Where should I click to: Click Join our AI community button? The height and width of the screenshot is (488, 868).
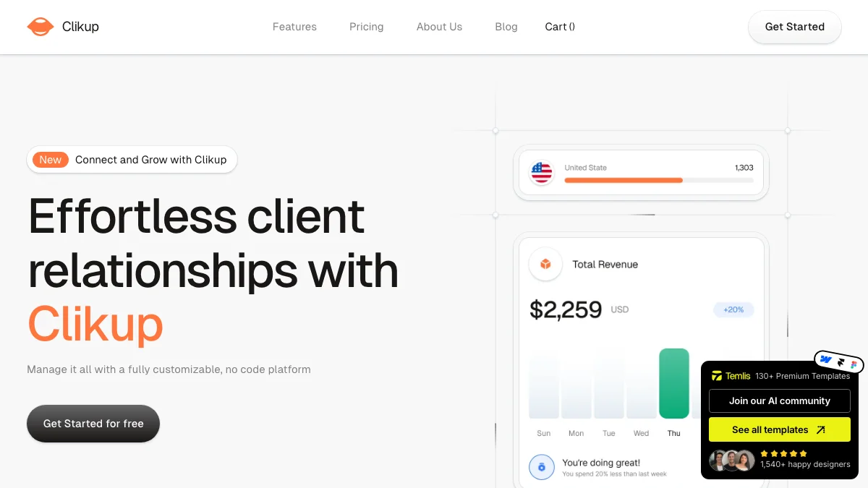point(780,401)
